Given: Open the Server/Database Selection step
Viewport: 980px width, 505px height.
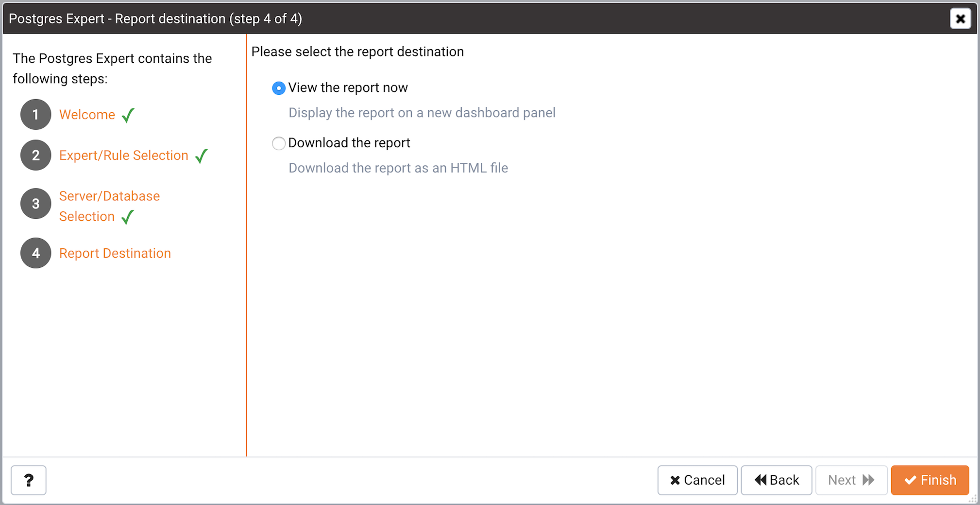Looking at the screenshot, I should point(109,207).
